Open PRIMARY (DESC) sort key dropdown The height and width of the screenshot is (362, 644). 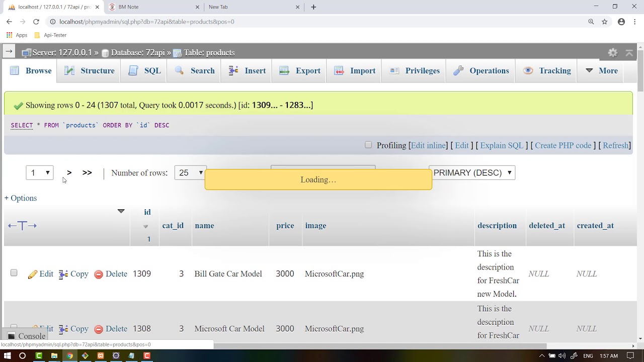pyautogui.click(x=472, y=172)
